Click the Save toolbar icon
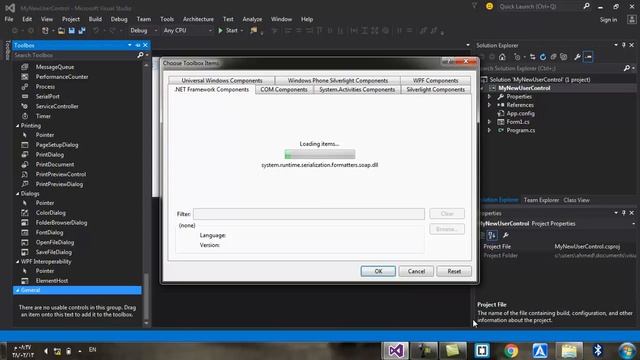This screenshot has width=640, height=360. pyautogui.click(x=71, y=31)
